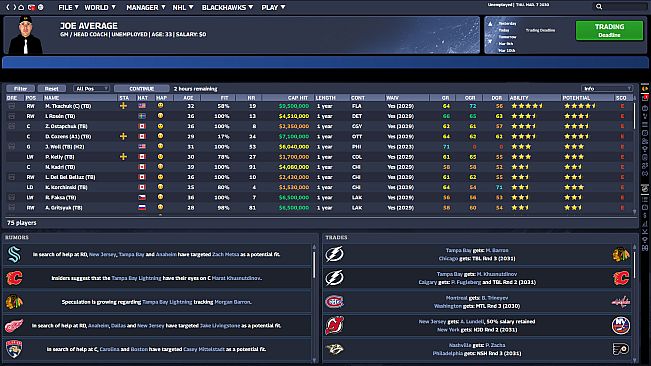Click the Calgary Flames logo in Rumors
The image size is (651, 366).
click(14, 278)
